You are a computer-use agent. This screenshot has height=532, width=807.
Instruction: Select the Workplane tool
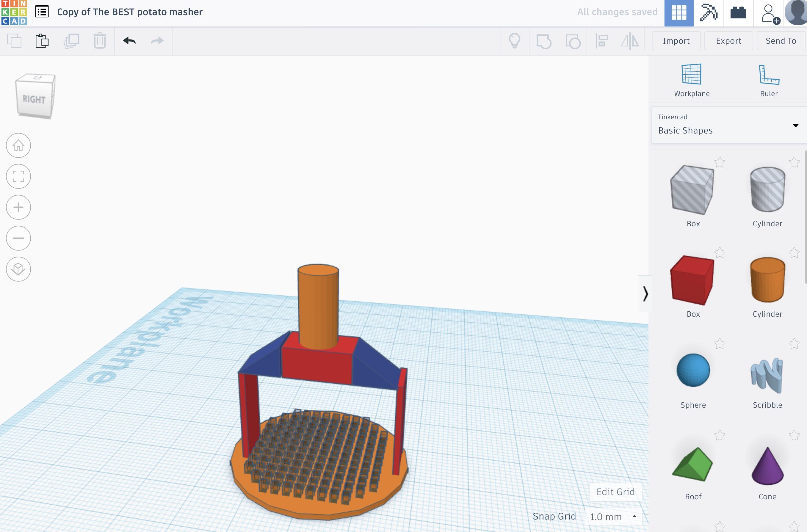(x=692, y=80)
